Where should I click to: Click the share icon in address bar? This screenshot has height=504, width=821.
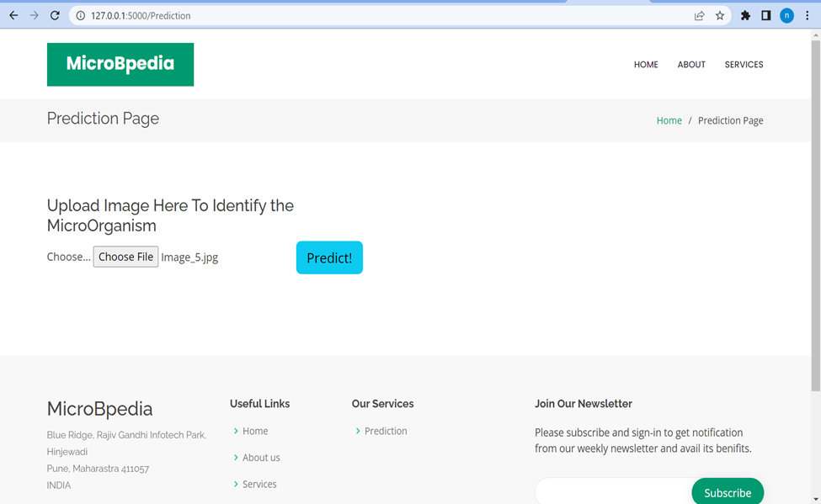[x=699, y=14]
